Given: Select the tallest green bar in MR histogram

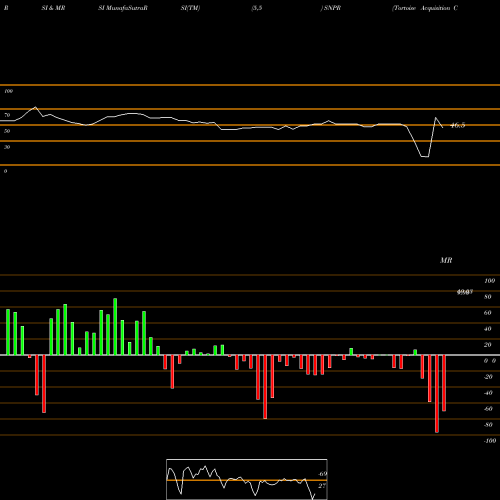Looking at the screenshot, I should coord(115,327).
